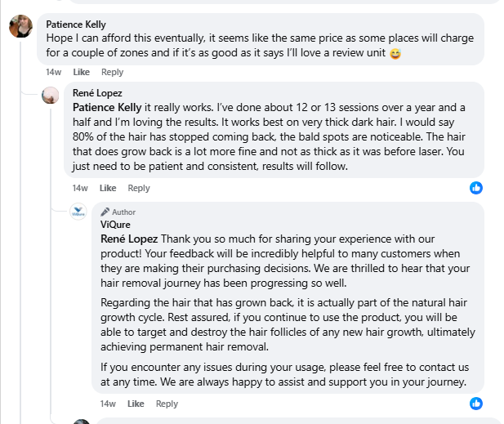This screenshot has width=504, height=424.
Task: Like the ViQure author reply
Action: point(136,404)
